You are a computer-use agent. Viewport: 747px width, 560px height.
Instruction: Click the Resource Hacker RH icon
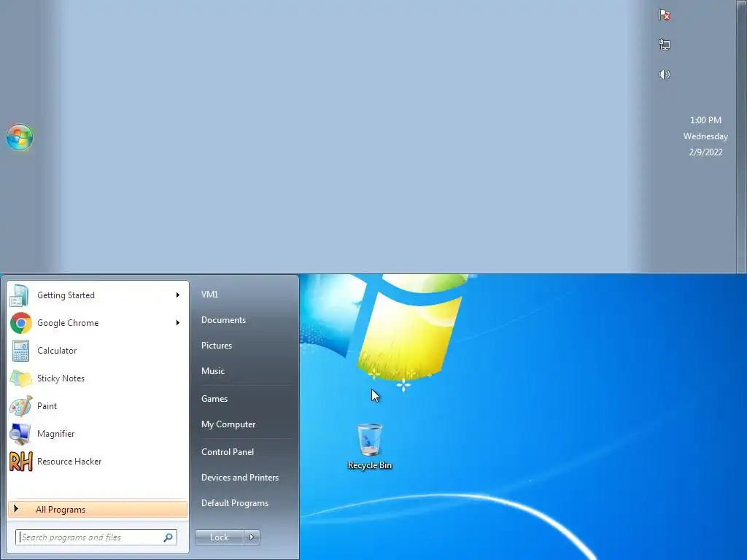21,461
